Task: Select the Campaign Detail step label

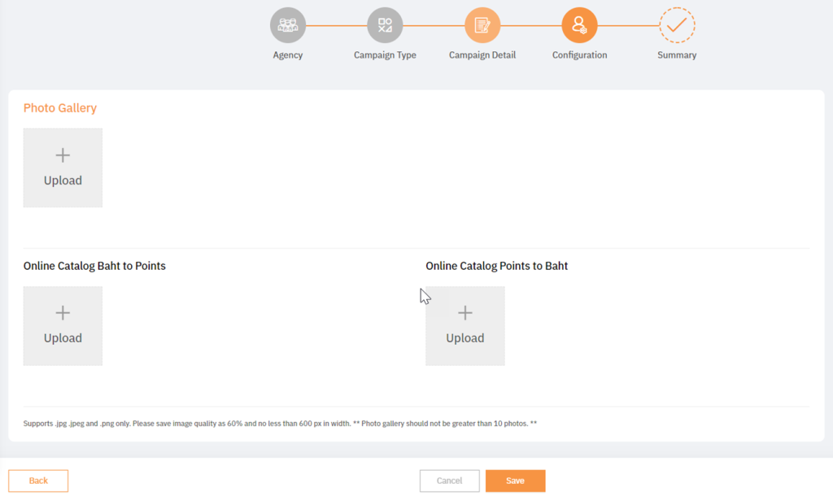Action: [x=482, y=54]
